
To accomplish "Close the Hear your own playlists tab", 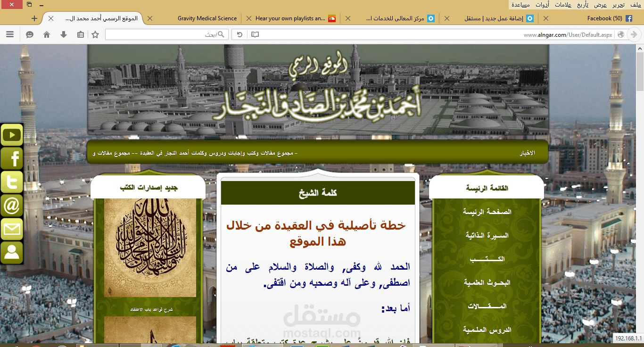I will click(249, 18).
